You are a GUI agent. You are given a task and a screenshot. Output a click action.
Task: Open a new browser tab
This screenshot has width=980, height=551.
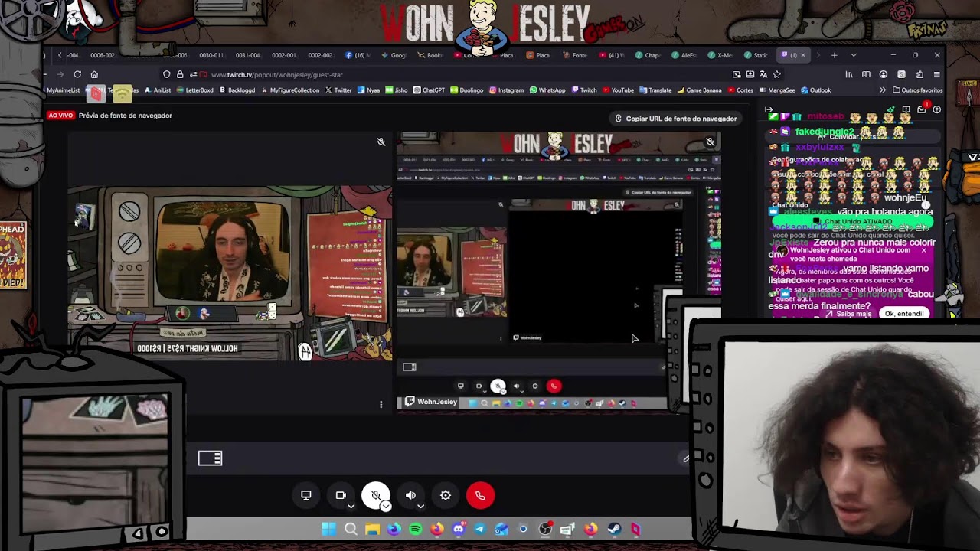click(x=834, y=55)
